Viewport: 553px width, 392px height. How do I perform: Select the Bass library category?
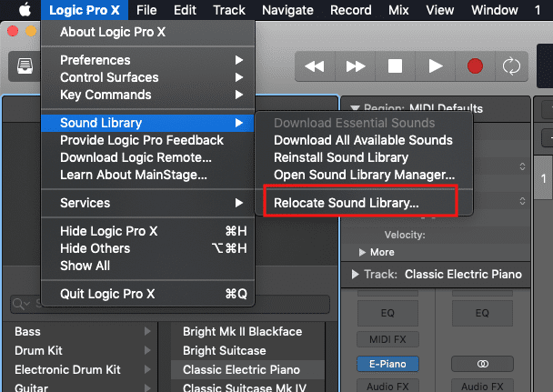(x=80, y=331)
